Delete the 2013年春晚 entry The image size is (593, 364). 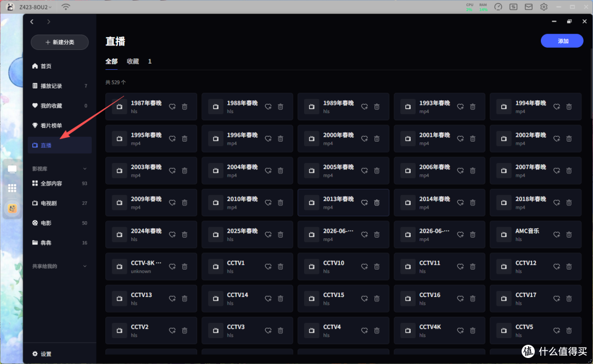coord(377,203)
